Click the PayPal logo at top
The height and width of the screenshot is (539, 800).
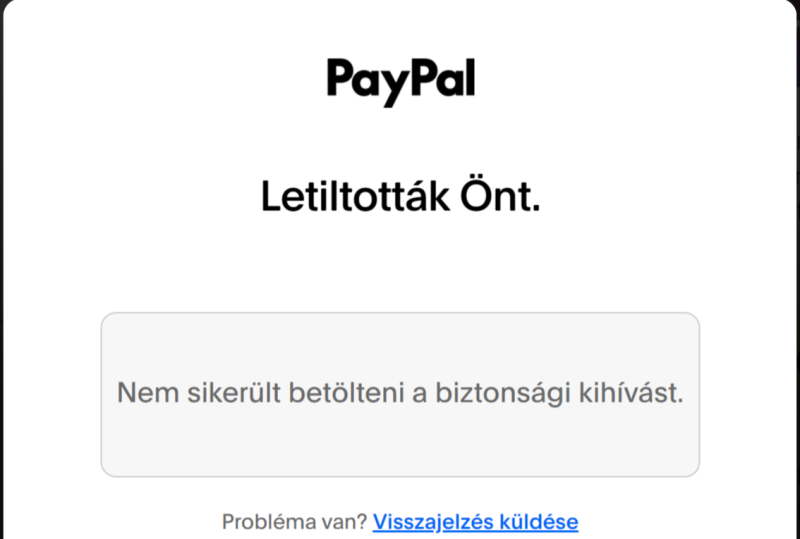401,82
